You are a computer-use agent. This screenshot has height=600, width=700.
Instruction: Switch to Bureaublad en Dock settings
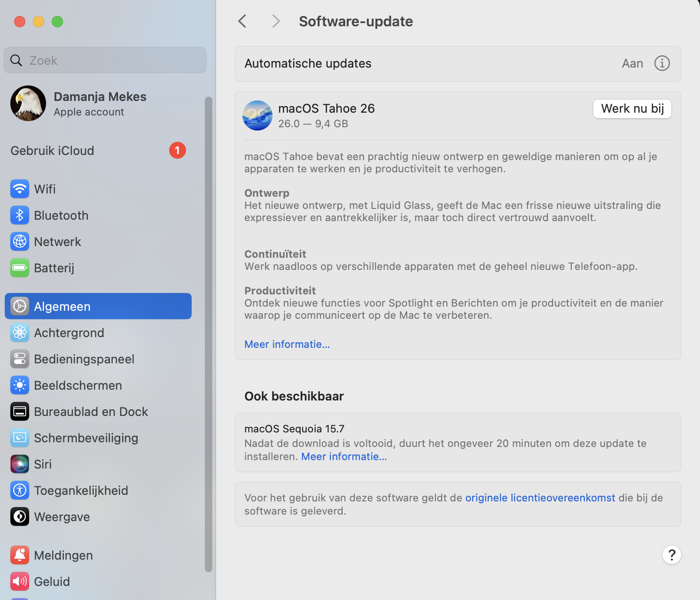91,411
